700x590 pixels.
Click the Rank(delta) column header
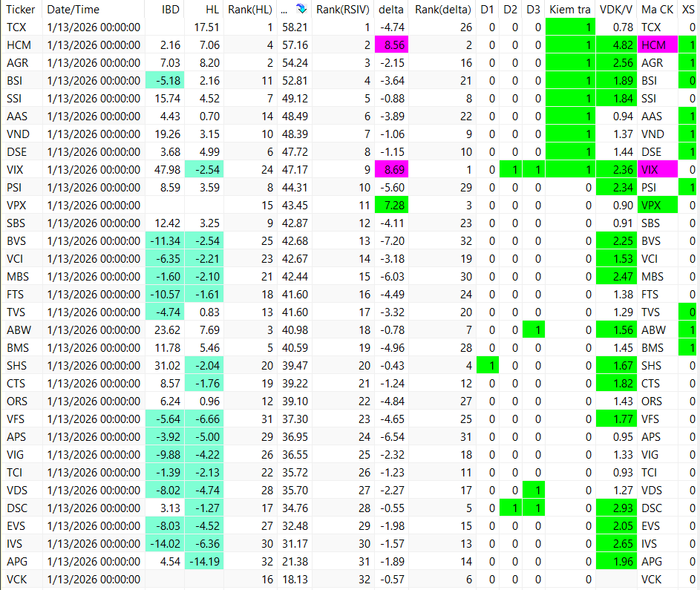pyautogui.click(x=442, y=10)
